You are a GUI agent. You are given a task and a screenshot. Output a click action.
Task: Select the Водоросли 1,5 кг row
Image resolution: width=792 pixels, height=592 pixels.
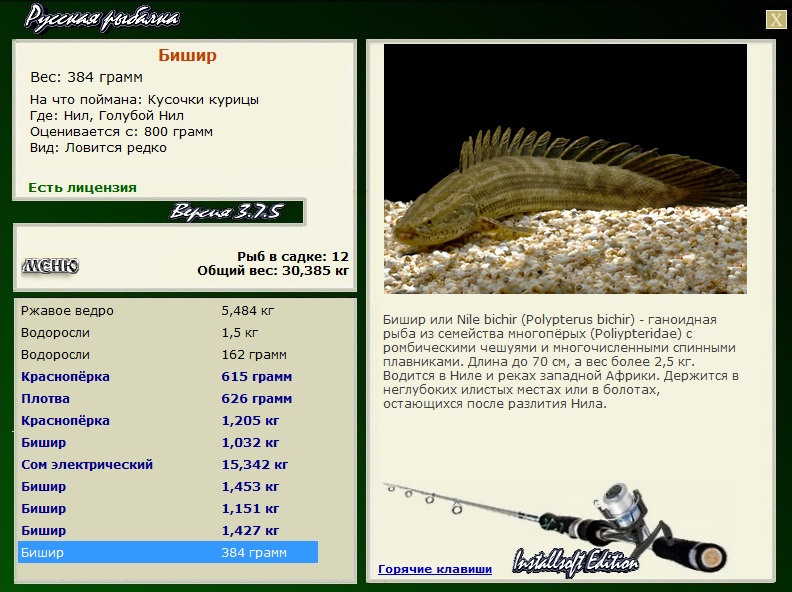[168, 333]
